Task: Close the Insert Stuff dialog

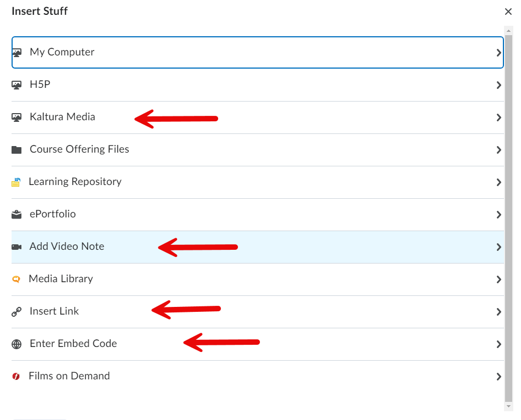Action: [x=508, y=12]
